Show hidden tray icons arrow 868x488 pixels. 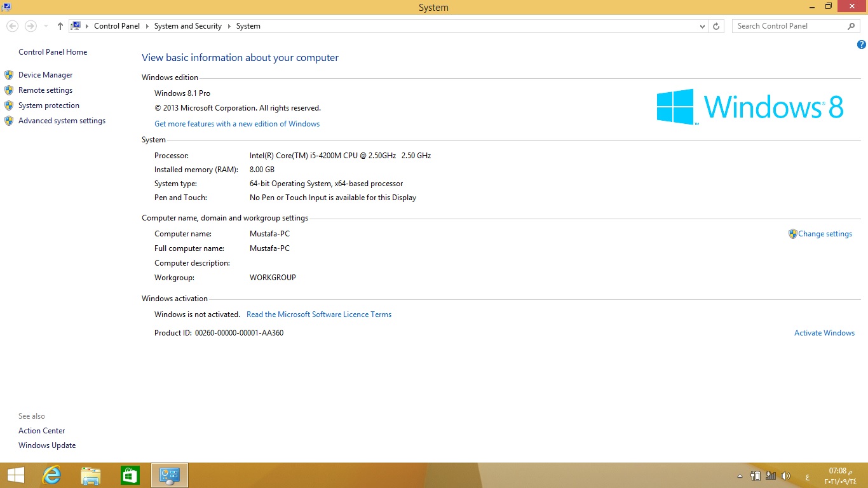(x=740, y=476)
